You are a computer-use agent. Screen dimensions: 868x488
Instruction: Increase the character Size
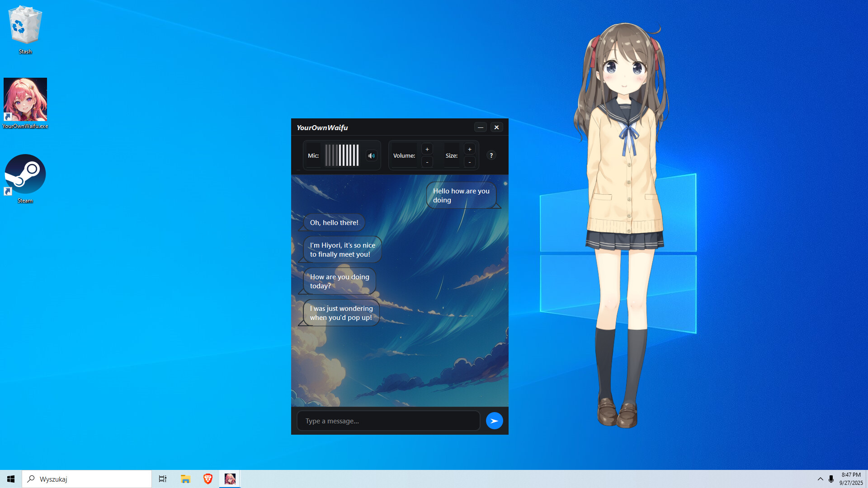pos(469,148)
